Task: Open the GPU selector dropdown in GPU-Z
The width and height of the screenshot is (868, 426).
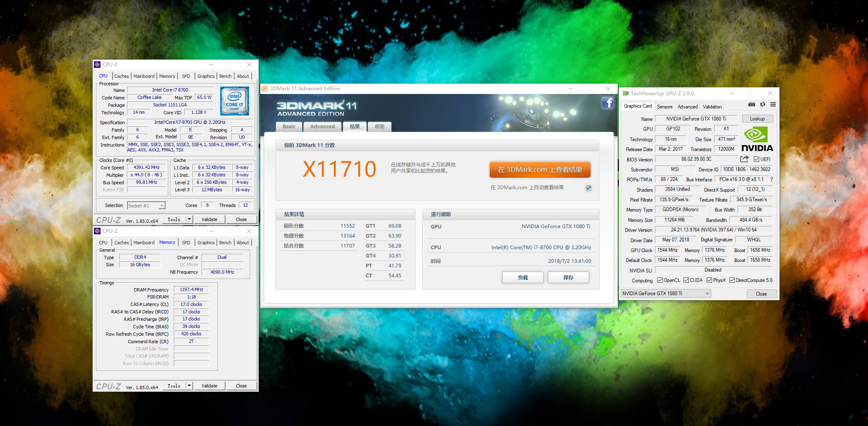Action: [x=666, y=294]
